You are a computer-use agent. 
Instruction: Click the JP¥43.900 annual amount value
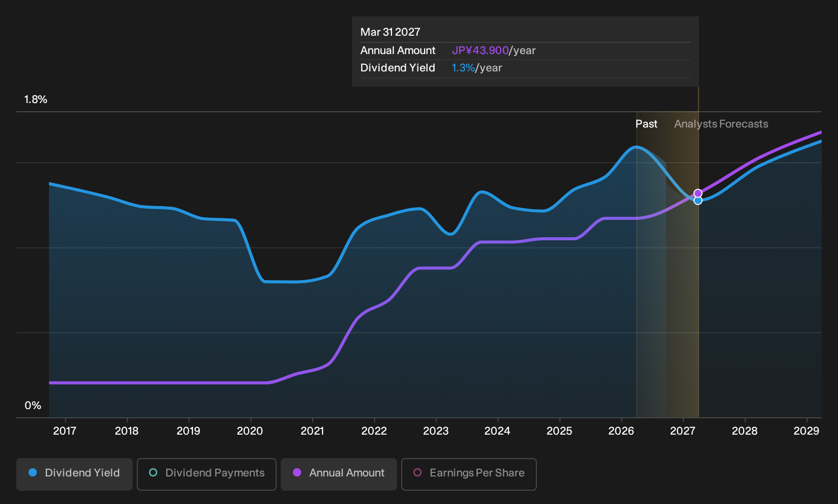click(480, 51)
